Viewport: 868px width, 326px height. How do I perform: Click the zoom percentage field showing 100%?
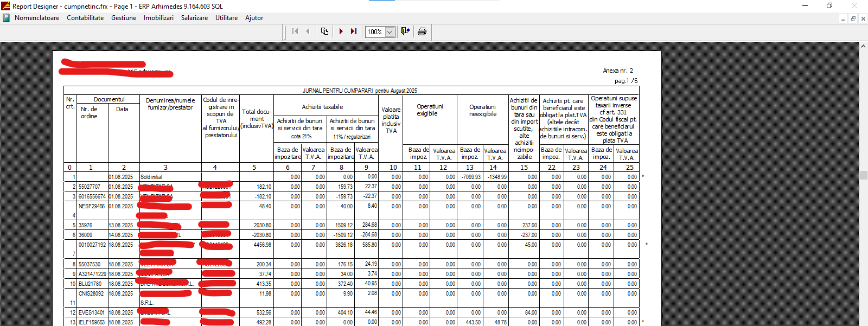(374, 32)
